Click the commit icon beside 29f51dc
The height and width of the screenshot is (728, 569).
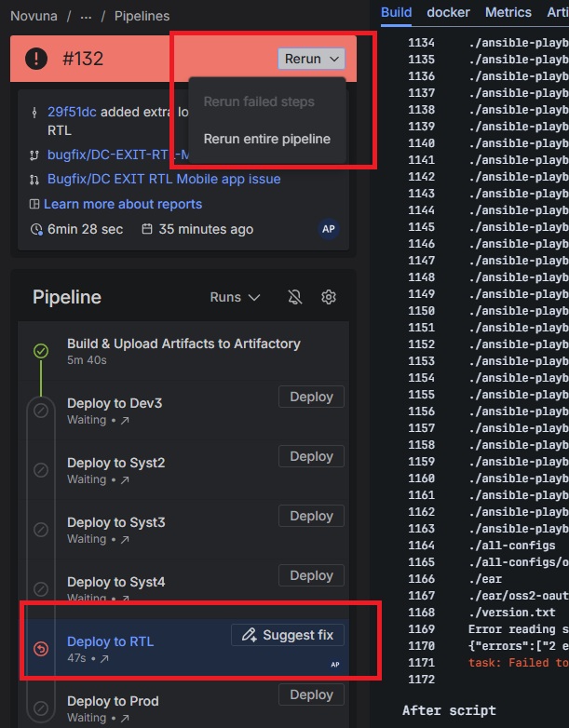point(34,113)
